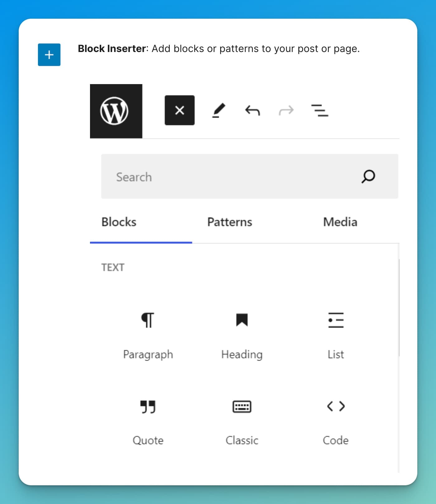
Task: Insert a Code block
Action: coord(336,422)
